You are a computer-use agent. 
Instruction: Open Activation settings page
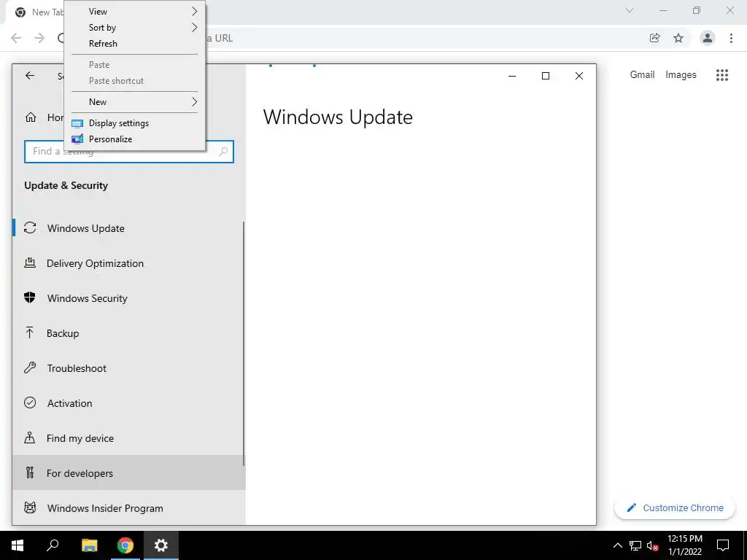128,403
